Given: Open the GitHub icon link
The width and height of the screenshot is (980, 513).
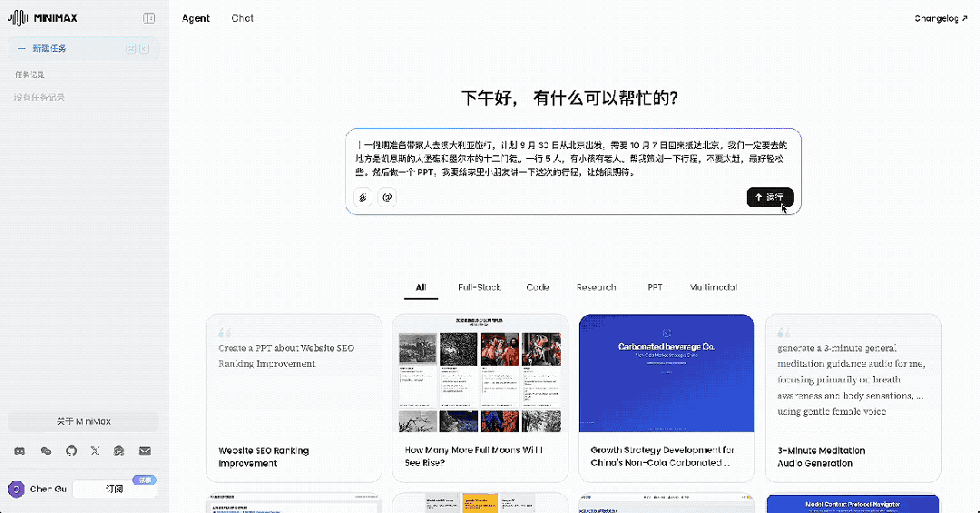Looking at the screenshot, I should 72,450.
